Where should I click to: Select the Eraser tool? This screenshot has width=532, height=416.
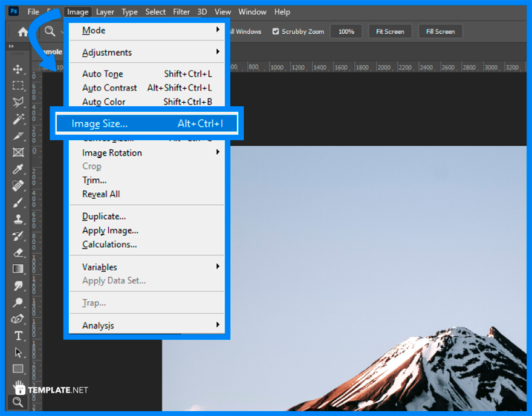click(x=18, y=253)
